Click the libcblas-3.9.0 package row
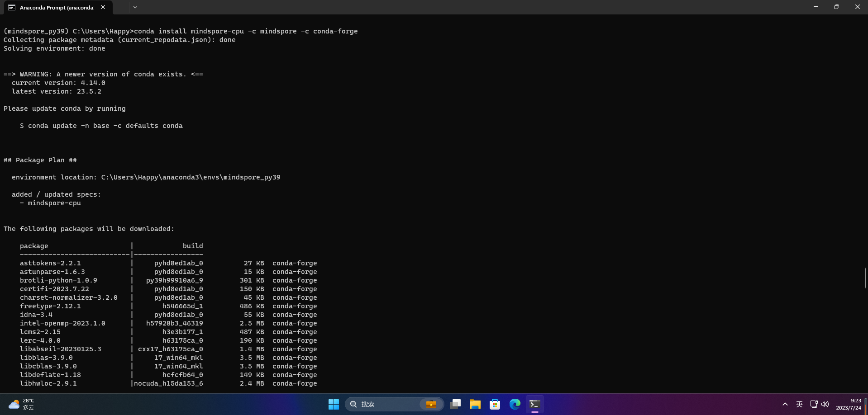This screenshot has width=868, height=415. click(168, 366)
